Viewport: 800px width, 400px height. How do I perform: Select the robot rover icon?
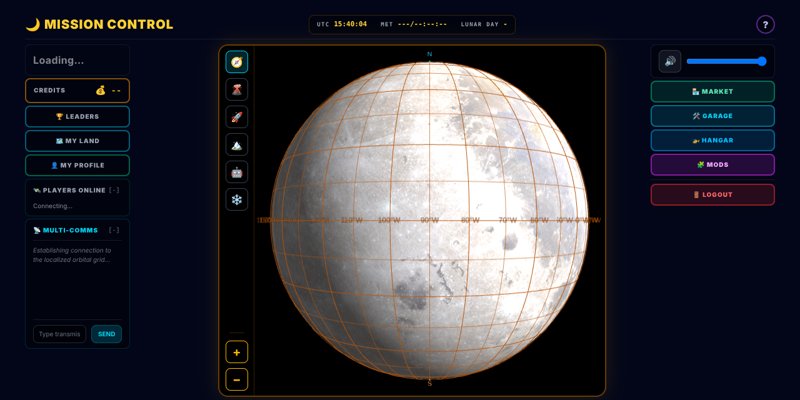pos(237,172)
